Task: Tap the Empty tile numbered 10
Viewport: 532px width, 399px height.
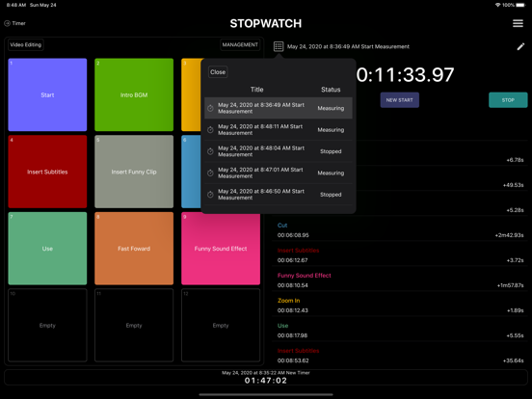Action: click(47, 325)
